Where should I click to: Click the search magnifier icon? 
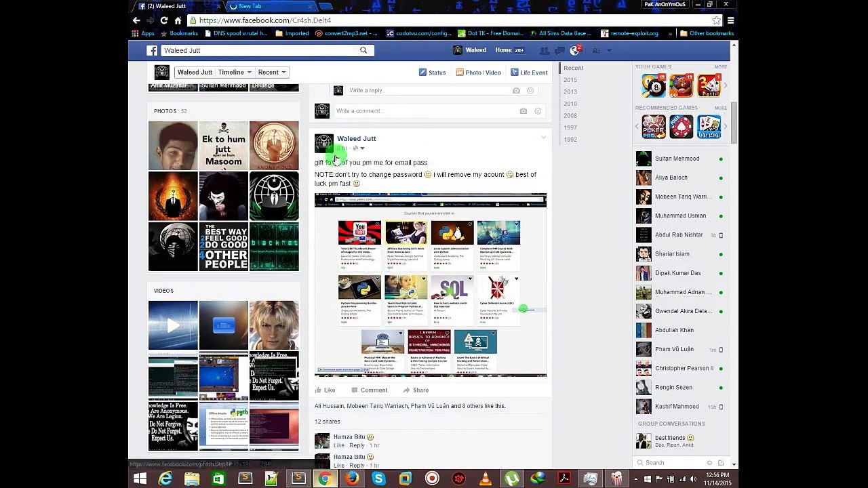[363, 50]
